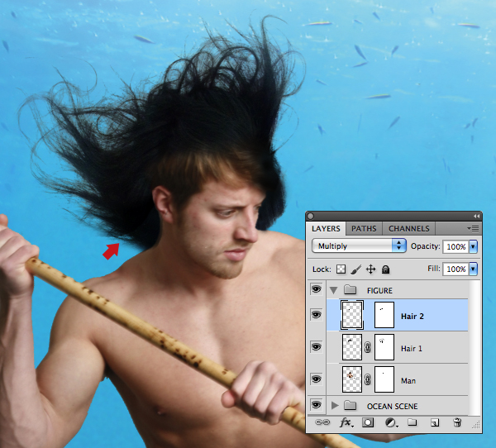Add a layer mask
The width and height of the screenshot is (496, 448).
(x=368, y=422)
